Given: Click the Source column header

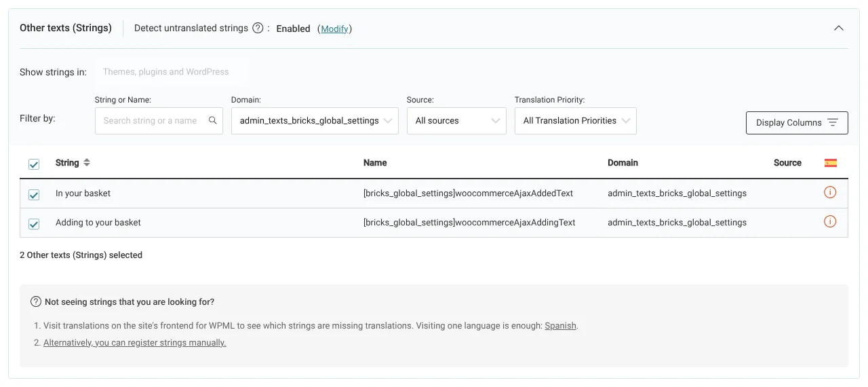Looking at the screenshot, I should 787,163.
